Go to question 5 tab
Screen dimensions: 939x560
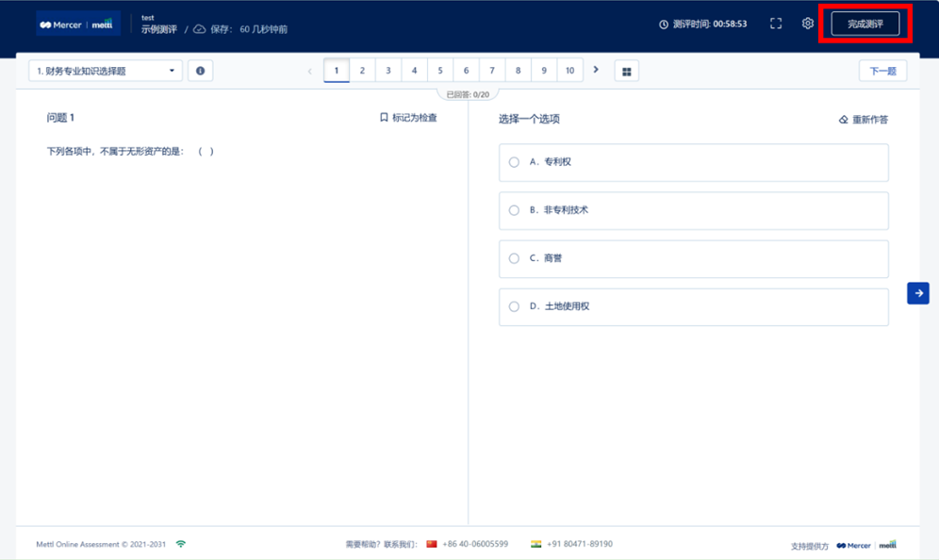[440, 71]
